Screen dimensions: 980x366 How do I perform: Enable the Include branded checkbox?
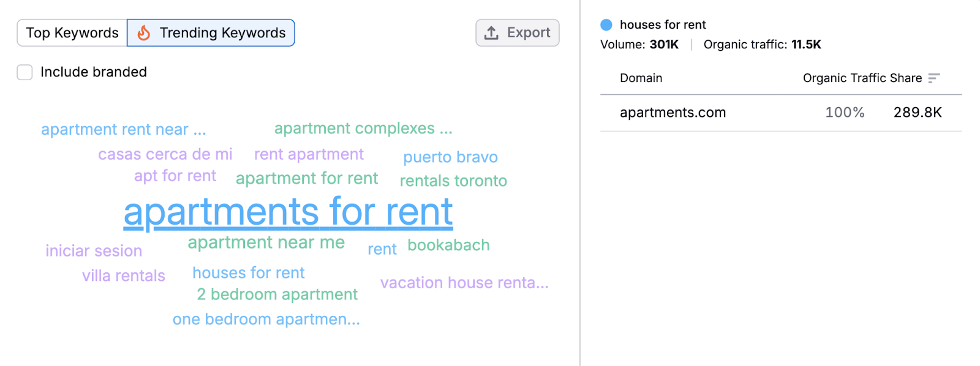tap(24, 72)
